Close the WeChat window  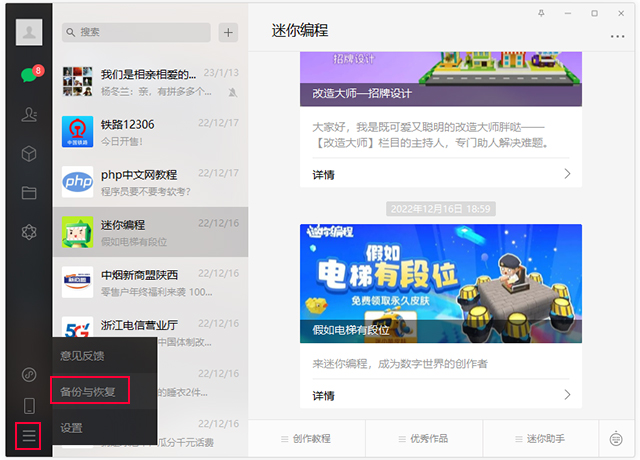[x=621, y=13]
